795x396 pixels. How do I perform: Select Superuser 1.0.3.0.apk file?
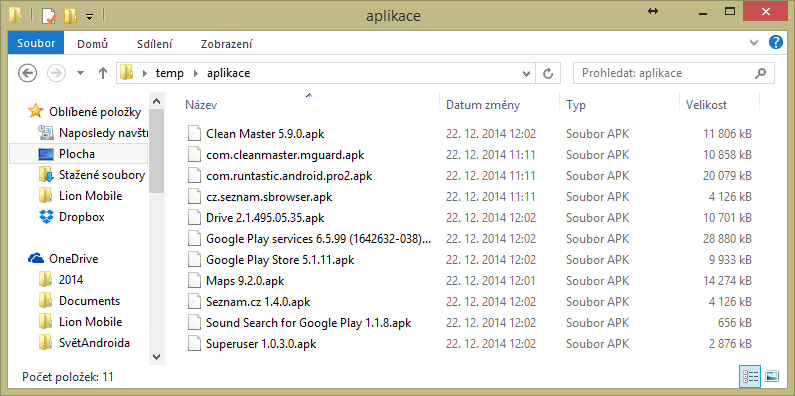pos(261,343)
